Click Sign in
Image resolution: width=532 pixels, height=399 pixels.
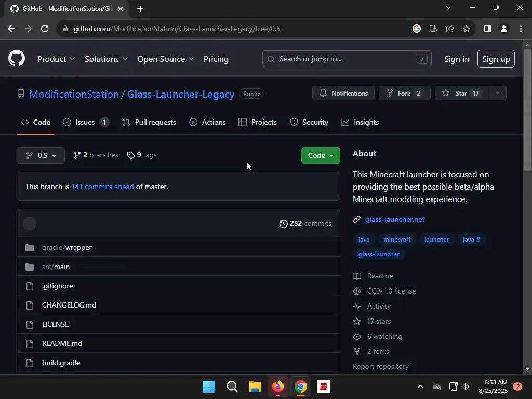pos(457,59)
